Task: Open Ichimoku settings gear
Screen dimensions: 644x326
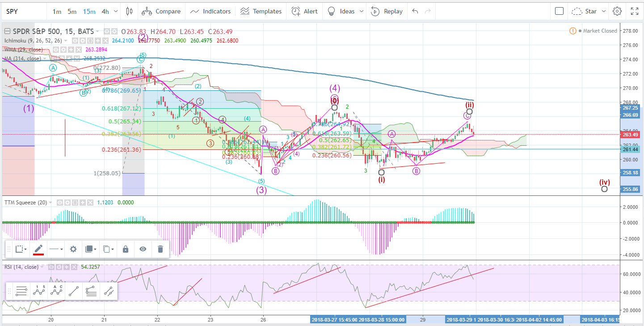Action: point(83,41)
